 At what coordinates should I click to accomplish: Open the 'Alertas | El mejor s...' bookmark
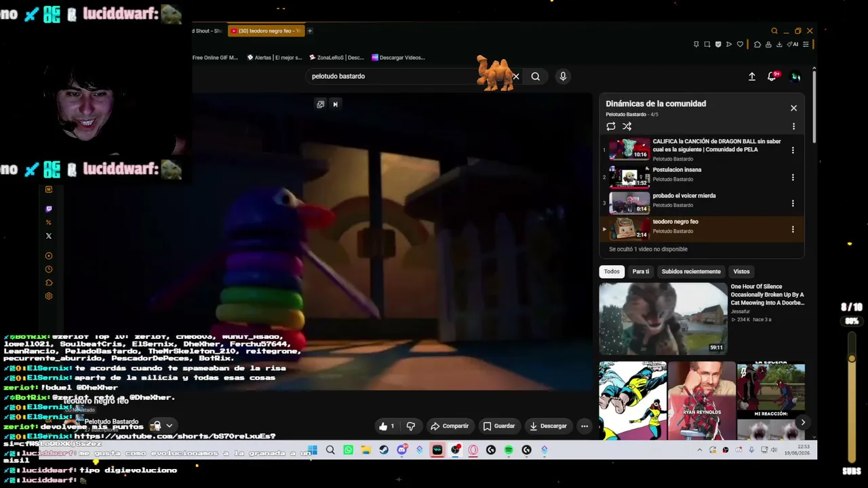275,58
